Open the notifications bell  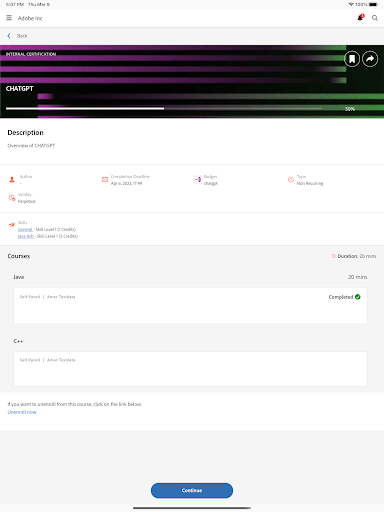(x=360, y=18)
